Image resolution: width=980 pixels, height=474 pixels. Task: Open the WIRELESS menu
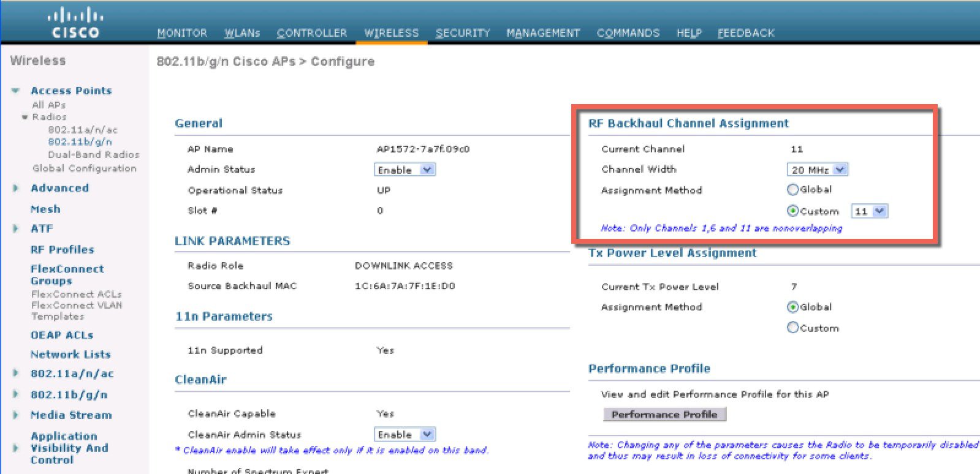coord(392,33)
